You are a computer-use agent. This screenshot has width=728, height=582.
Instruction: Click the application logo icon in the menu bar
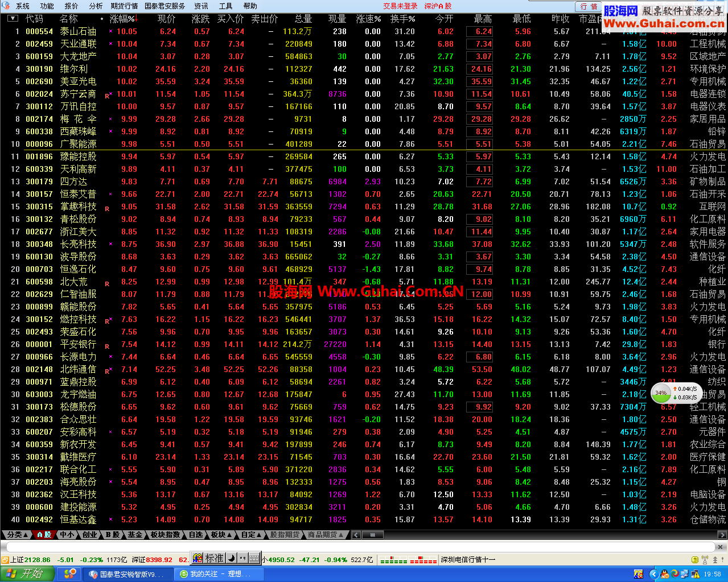pyautogui.click(x=6, y=6)
